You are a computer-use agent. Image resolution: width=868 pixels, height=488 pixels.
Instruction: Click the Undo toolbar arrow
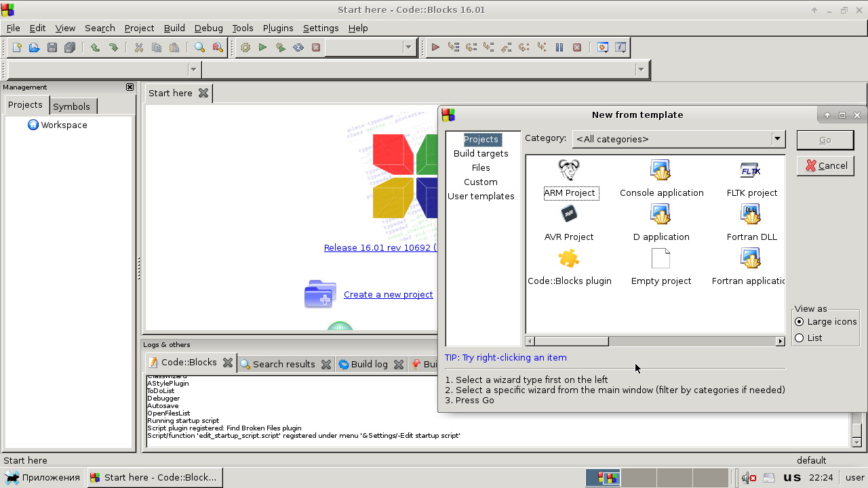(x=96, y=47)
